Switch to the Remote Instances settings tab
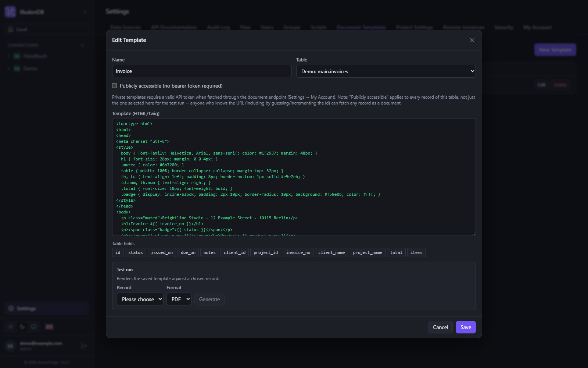 pyautogui.click(x=464, y=27)
